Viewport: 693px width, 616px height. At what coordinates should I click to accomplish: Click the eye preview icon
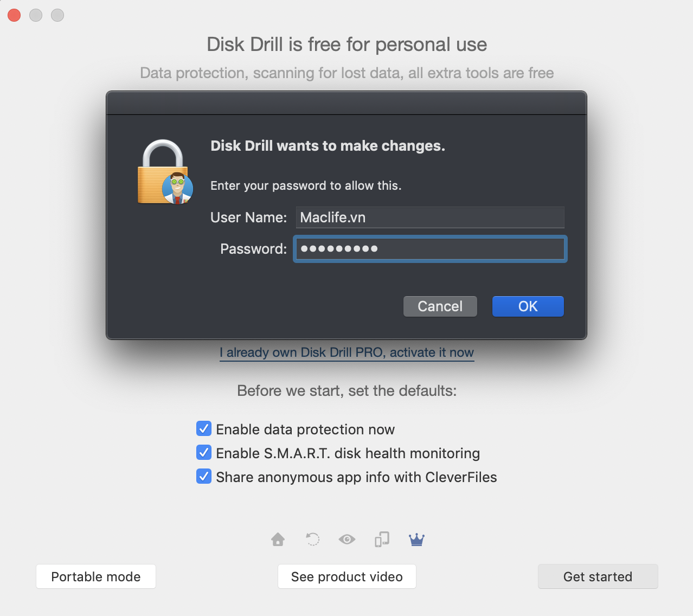coord(347,539)
